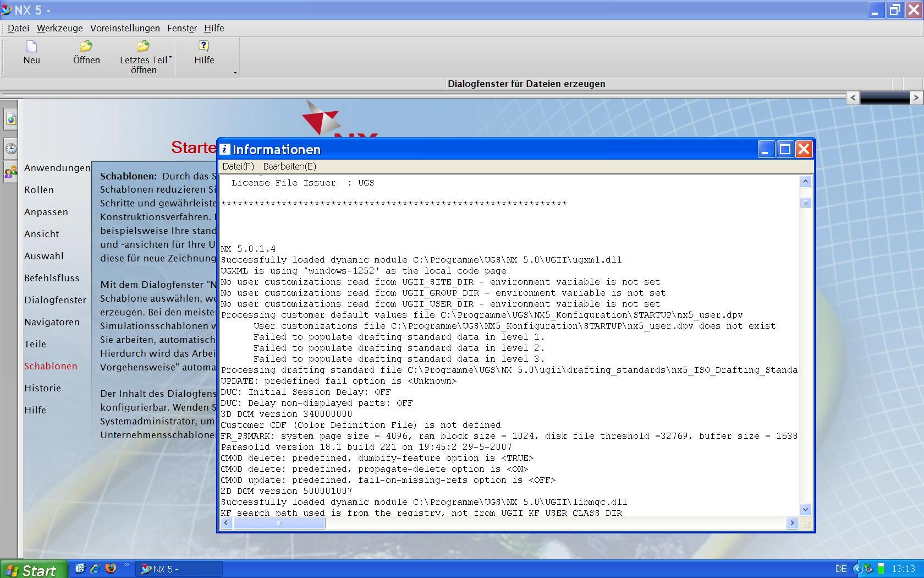This screenshot has width=924, height=578.
Task: Select Befehlsfluss in the start page list
Action: pos(52,278)
